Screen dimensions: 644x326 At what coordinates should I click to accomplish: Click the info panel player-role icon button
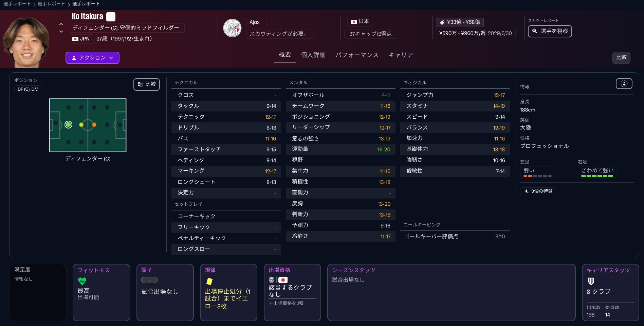click(x=624, y=84)
